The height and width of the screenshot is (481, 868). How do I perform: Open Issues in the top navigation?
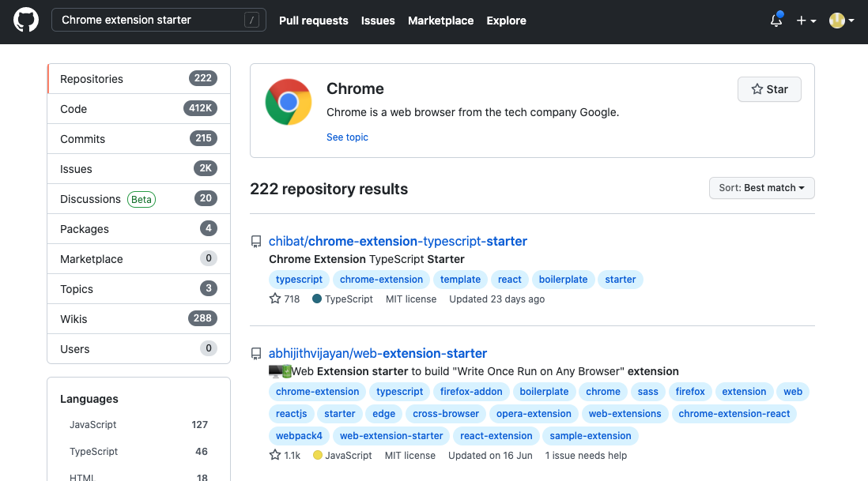pyautogui.click(x=378, y=21)
